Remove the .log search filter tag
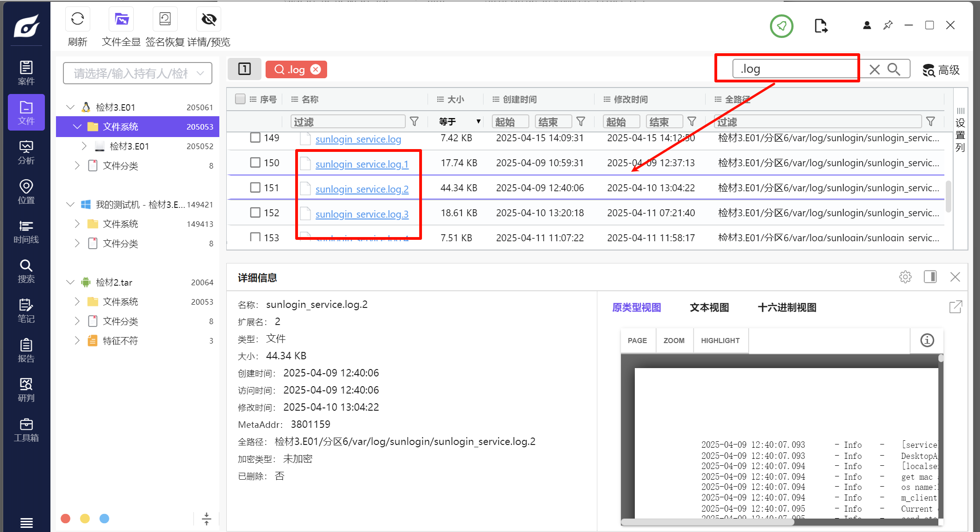 [x=316, y=69]
